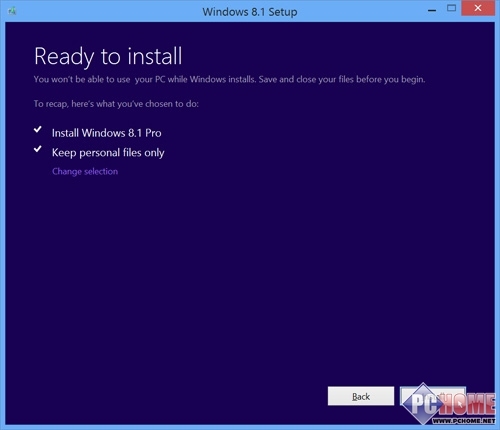Image resolution: width=500 pixels, height=430 pixels.
Task: Click the 'Windows 8.1 Setup' window title
Action: coord(250,12)
